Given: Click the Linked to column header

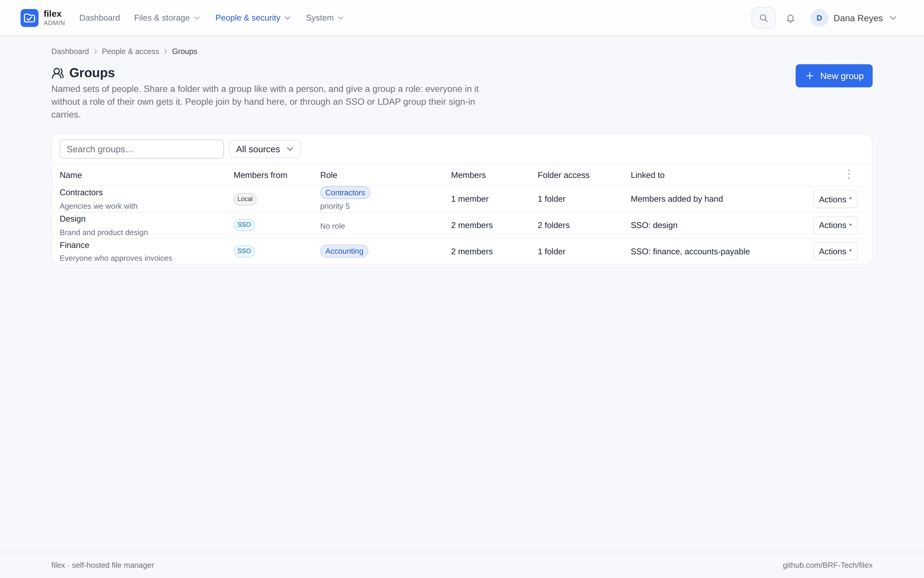Looking at the screenshot, I should 647,175.
